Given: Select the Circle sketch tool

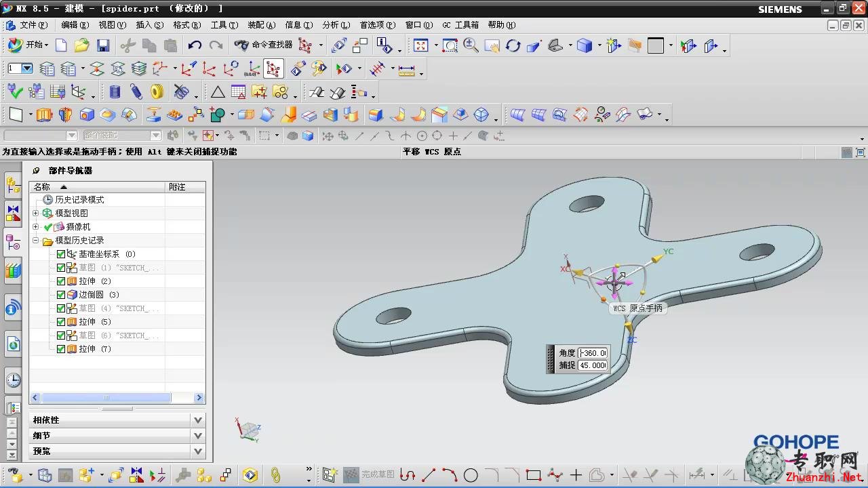Looking at the screenshot, I should [471, 475].
